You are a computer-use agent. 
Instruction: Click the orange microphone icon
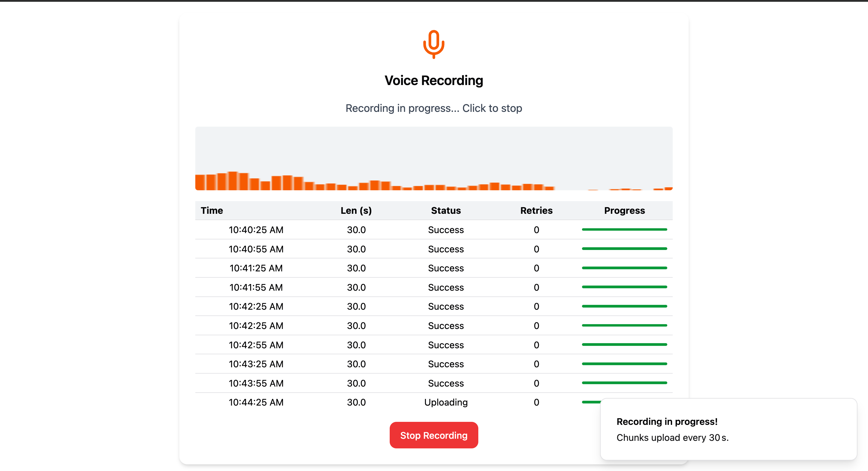click(434, 44)
